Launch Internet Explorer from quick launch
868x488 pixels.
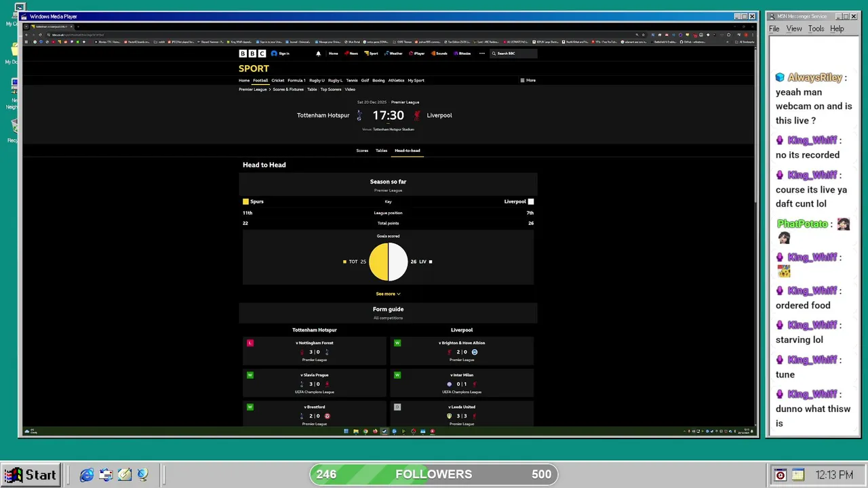(x=87, y=475)
